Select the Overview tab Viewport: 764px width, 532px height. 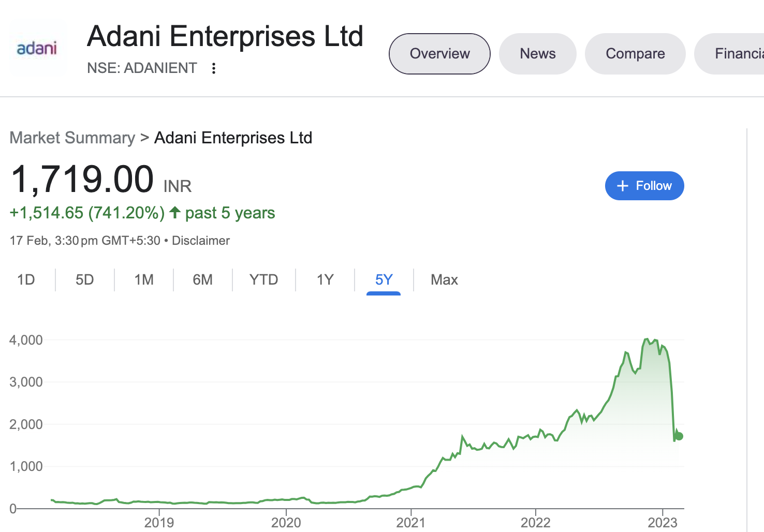click(x=439, y=54)
